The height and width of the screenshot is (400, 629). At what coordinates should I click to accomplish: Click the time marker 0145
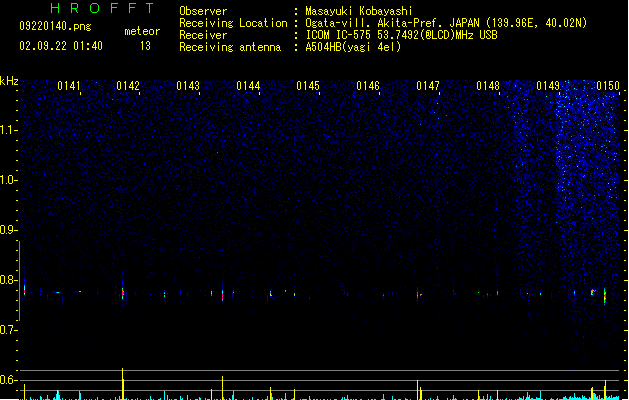(x=308, y=86)
